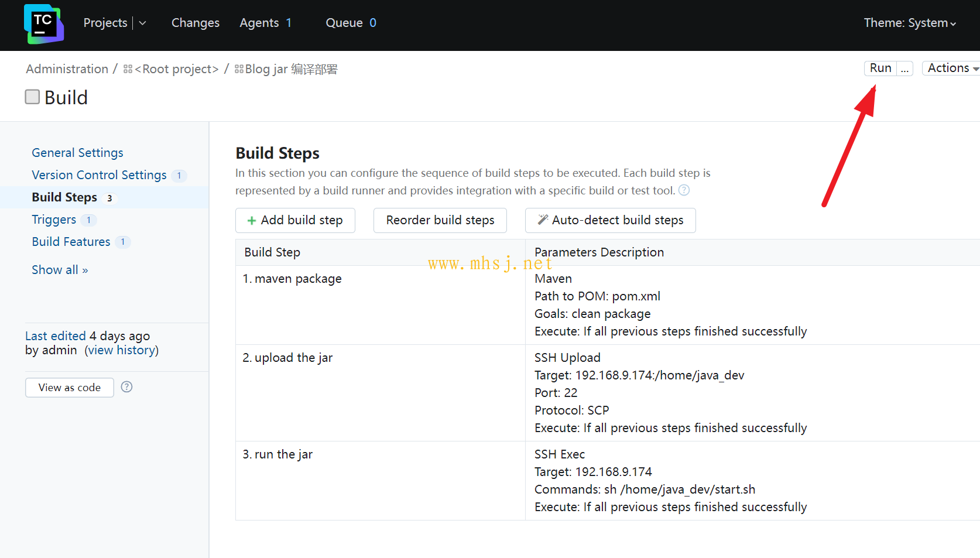Open the '1. maven package' build step
Viewport: 980px width, 558px height.
(x=292, y=279)
